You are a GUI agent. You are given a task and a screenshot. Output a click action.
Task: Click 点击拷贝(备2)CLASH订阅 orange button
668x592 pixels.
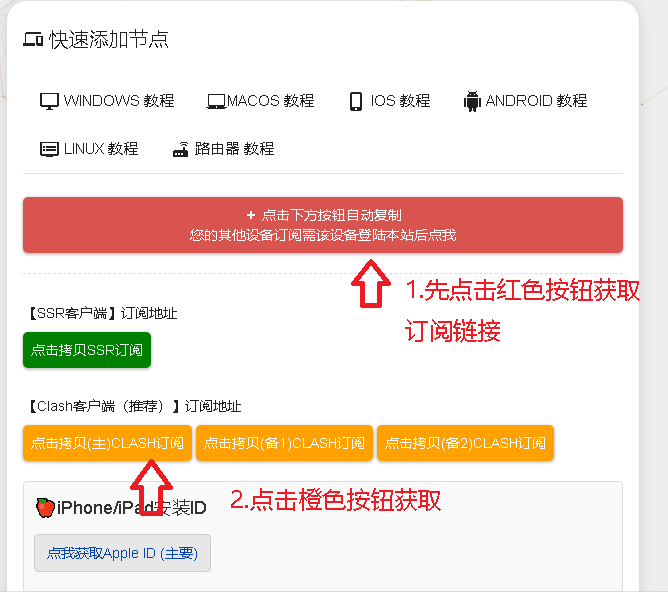click(x=465, y=443)
